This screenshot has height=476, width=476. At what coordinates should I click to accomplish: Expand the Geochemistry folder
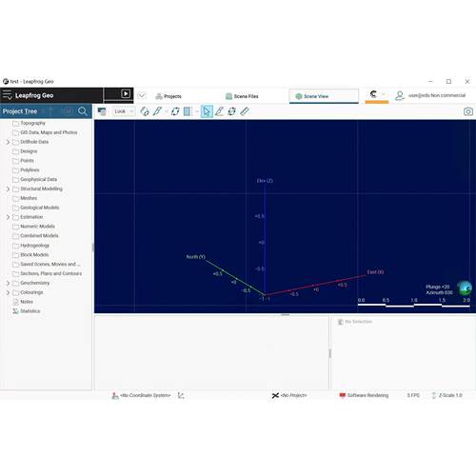coord(8,283)
